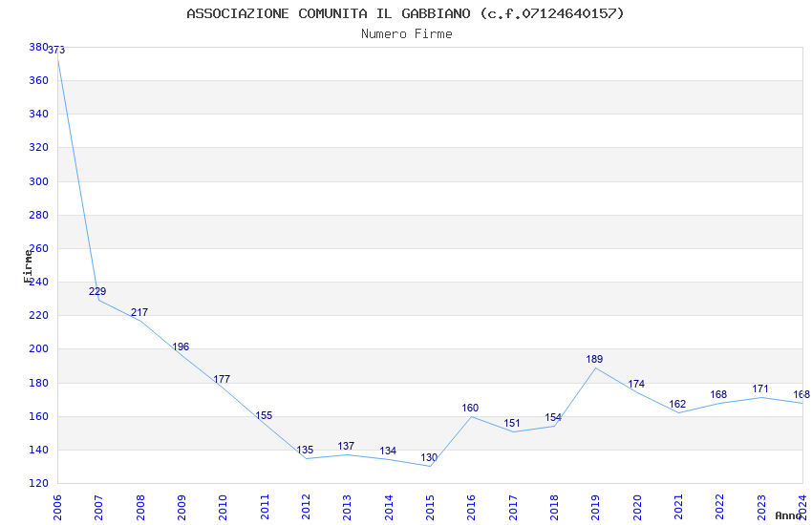Select the 137 data point label
The image size is (812, 525).
(346, 446)
